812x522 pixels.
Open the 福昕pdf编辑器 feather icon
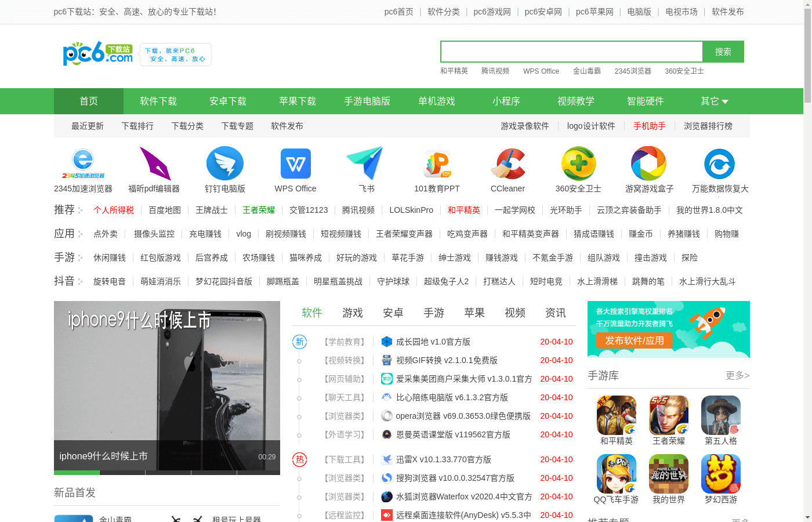click(154, 164)
